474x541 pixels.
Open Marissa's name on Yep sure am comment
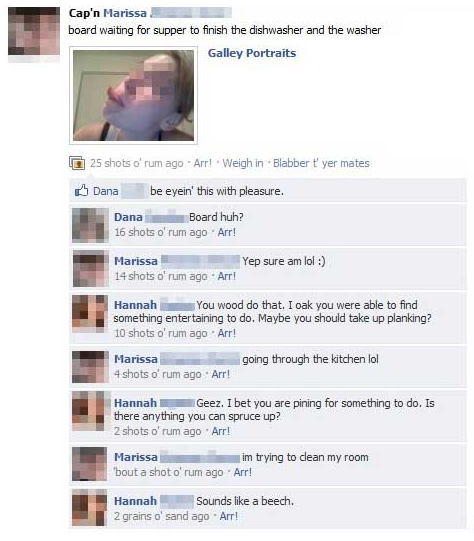(x=136, y=261)
